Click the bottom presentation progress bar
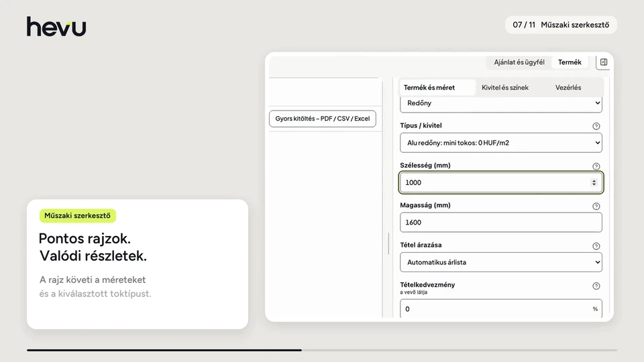644x362 pixels. 321,350
